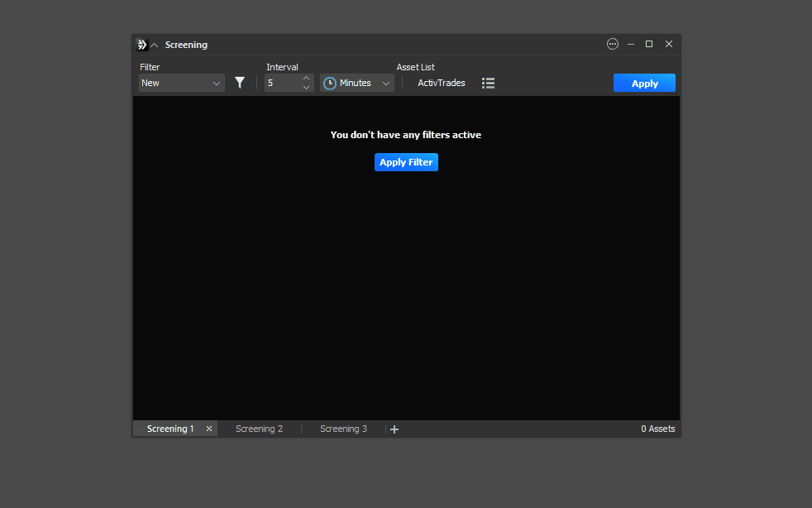The image size is (812, 508).
Task: Select the Screening 1 tab
Action: pyautogui.click(x=170, y=429)
